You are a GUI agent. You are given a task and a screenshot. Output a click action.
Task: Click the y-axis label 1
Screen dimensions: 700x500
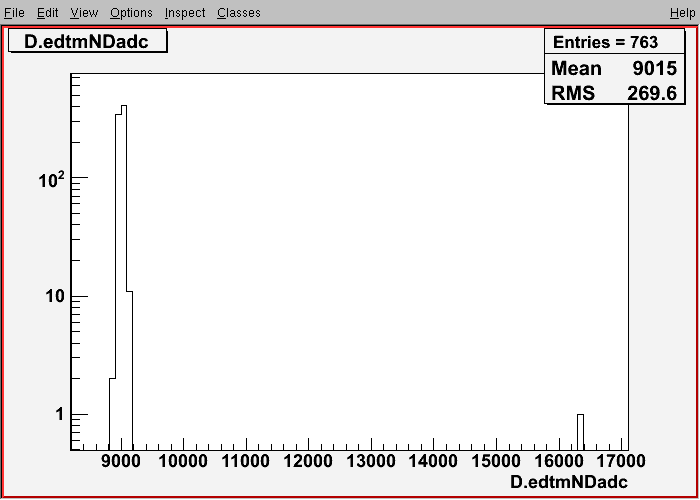[x=60, y=414]
